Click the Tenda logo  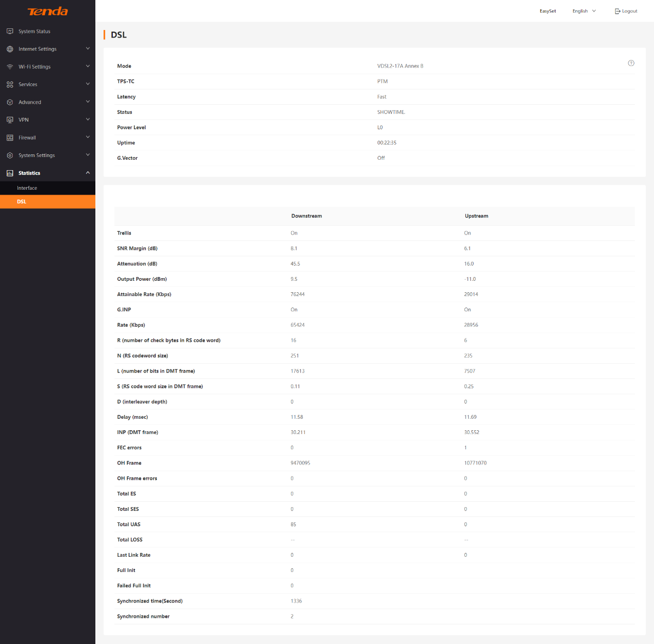[x=47, y=11]
